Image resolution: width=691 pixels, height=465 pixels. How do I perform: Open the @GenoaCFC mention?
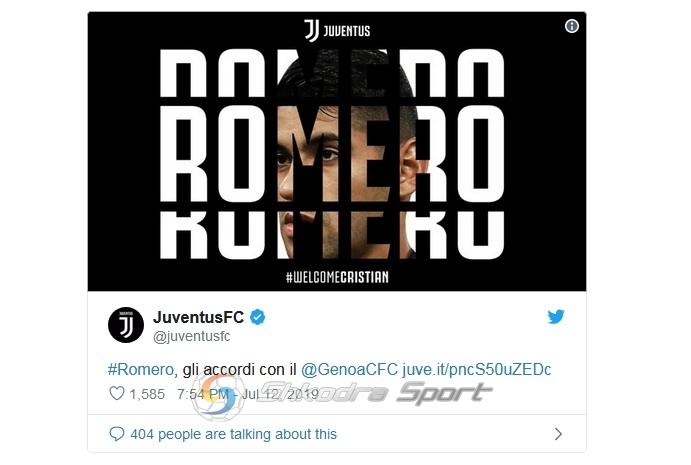click(x=349, y=369)
